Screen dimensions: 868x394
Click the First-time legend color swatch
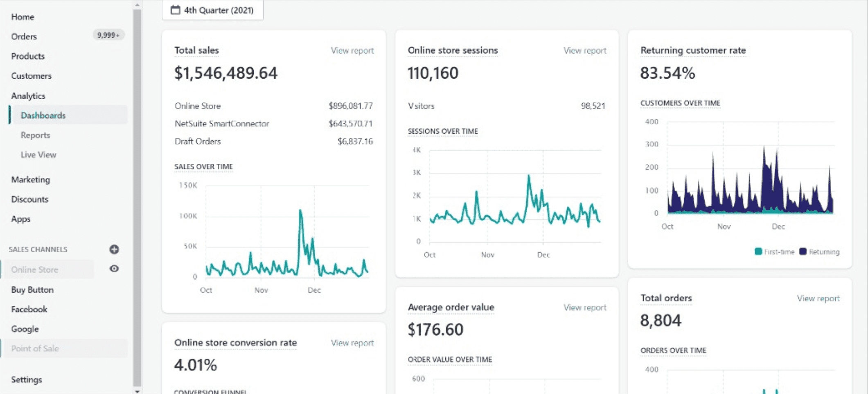pyautogui.click(x=758, y=251)
